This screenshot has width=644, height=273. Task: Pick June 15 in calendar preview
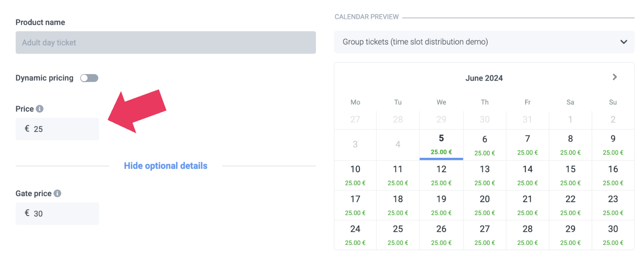click(570, 175)
